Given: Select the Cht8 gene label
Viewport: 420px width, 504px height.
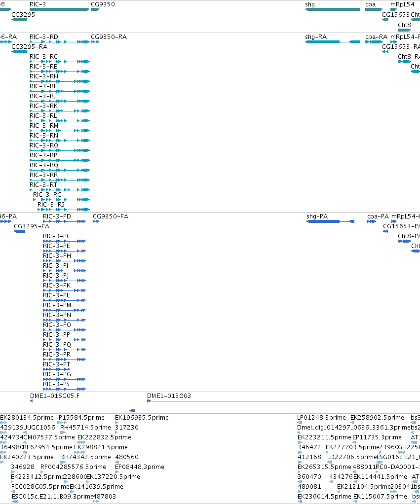Looking at the screenshot, I should coord(404,25).
